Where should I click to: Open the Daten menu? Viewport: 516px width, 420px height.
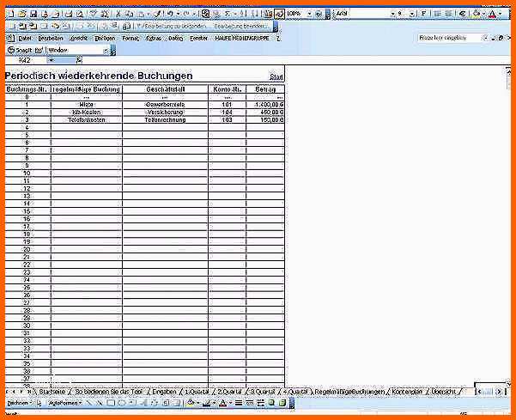pos(176,39)
